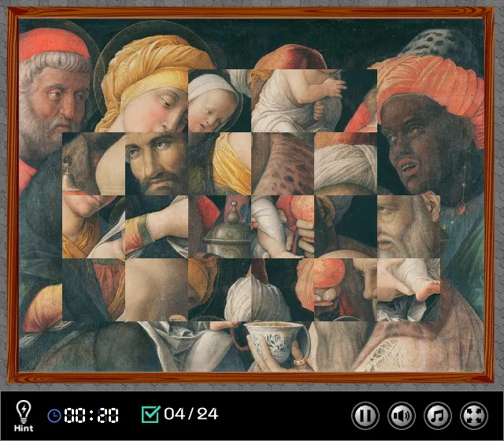Select the bearded dark-haired man's face piece
This screenshot has height=441, width=504.
pyautogui.click(x=157, y=164)
